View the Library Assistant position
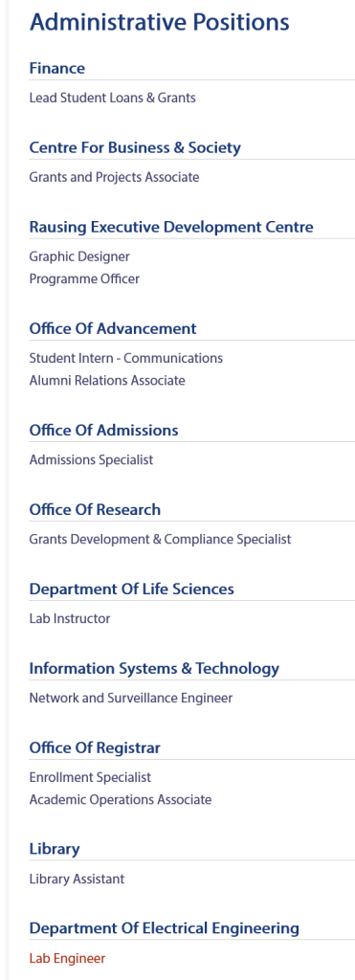This screenshot has height=980, width=355. click(x=77, y=879)
